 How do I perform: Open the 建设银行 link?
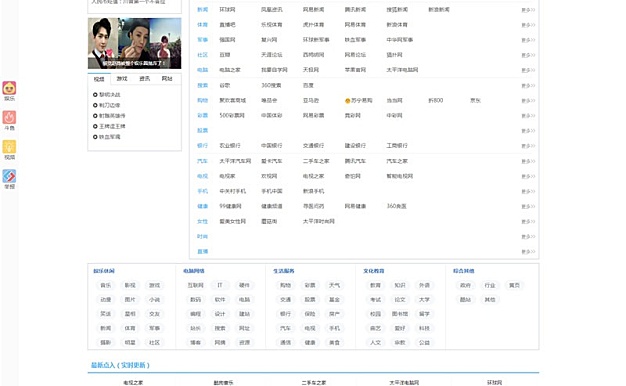pyautogui.click(x=355, y=146)
